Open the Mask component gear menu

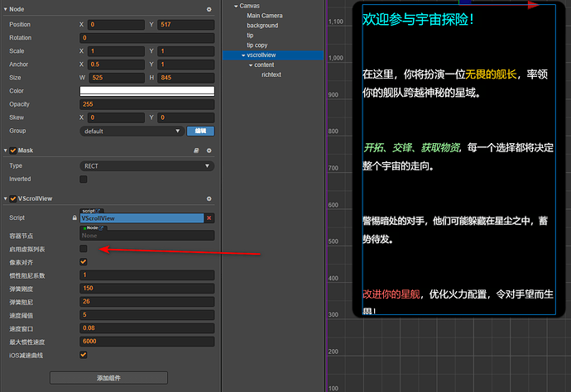tap(209, 151)
